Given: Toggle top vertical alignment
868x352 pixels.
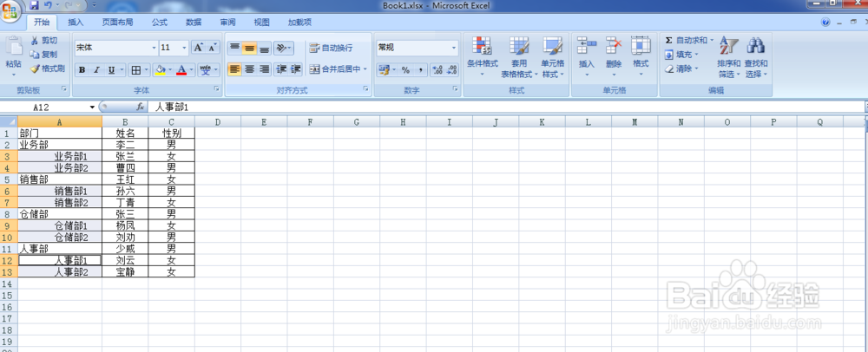Looking at the screenshot, I should point(234,48).
